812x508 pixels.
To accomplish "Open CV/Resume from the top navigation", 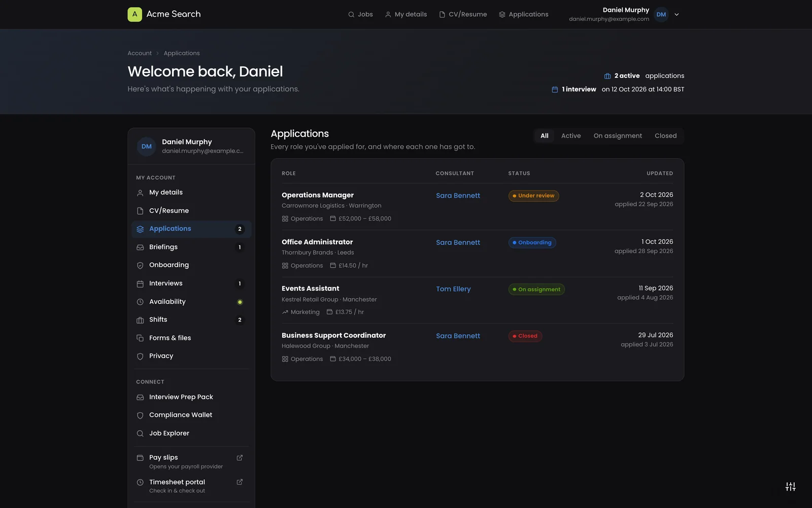I will pyautogui.click(x=463, y=14).
